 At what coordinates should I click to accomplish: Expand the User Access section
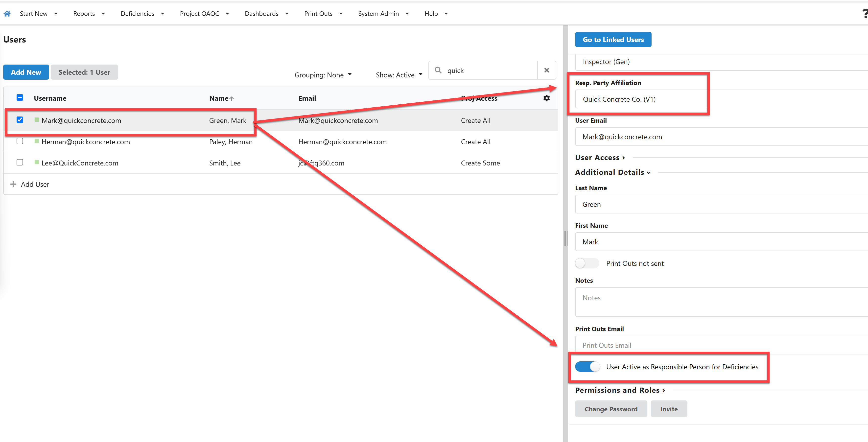(x=600, y=157)
